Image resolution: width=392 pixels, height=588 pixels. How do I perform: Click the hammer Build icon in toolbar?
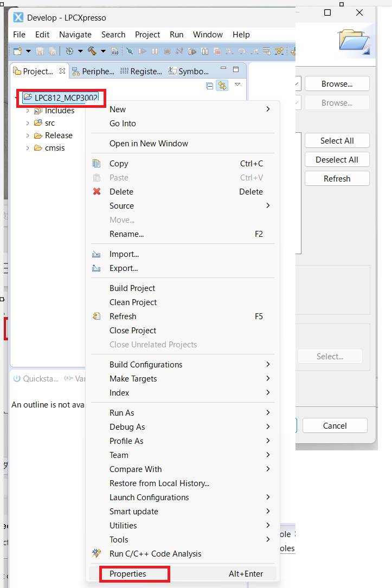point(92,51)
